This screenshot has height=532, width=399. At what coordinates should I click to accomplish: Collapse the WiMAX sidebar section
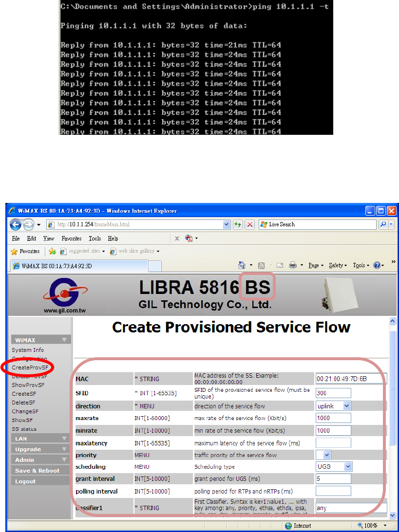tap(41, 340)
